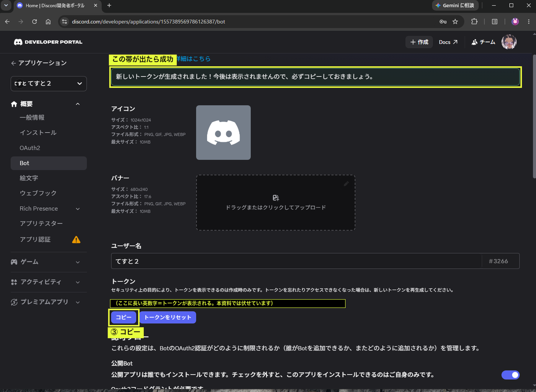Click the browser address bar URL
Image resolution: width=536 pixels, height=392 pixels.
(x=149, y=22)
